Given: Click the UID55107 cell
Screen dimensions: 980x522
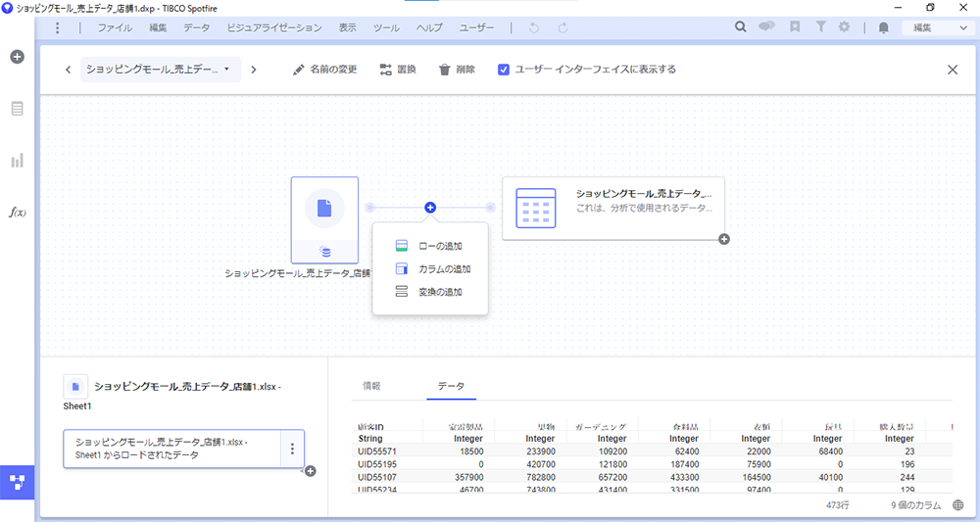Looking at the screenshot, I should pyautogui.click(x=377, y=478).
